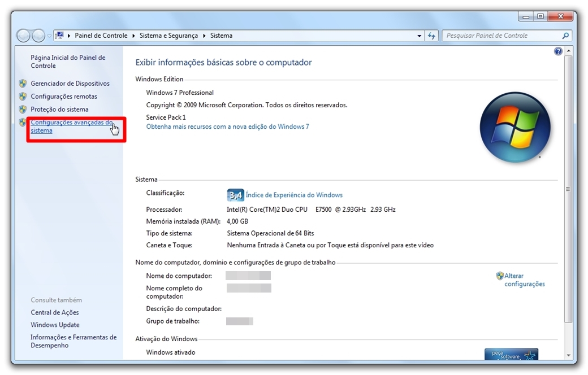Minimize the Sistema window

[526, 16]
